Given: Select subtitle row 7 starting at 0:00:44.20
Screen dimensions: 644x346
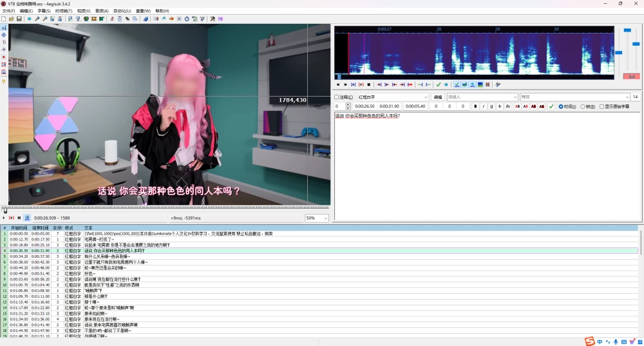Looking at the screenshot, I should 319,268.
